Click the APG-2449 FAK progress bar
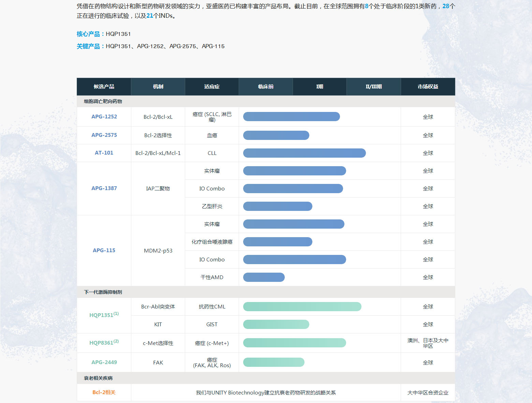This screenshot has width=532, height=403. [274, 362]
